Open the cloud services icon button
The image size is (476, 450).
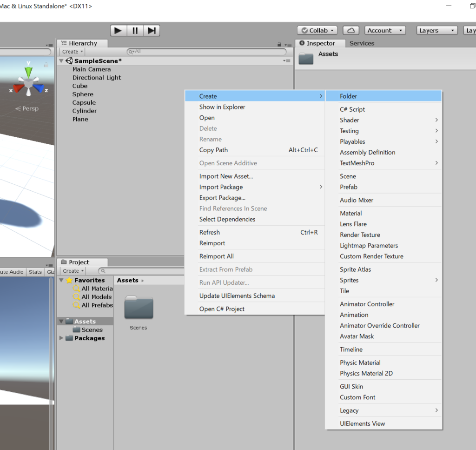click(x=351, y=31)
